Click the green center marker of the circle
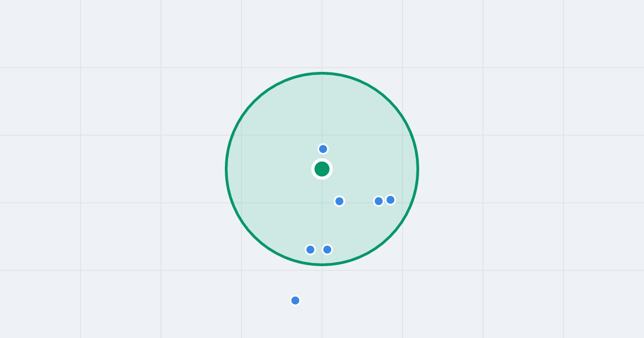Viewport: 644px width, 338px height. pos(322,169)
